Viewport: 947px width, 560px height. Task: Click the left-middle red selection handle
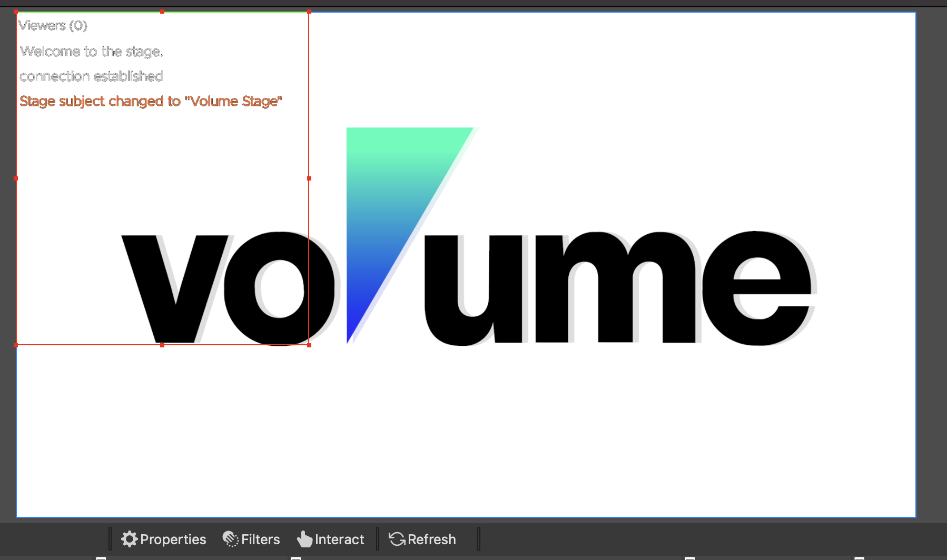16,178
